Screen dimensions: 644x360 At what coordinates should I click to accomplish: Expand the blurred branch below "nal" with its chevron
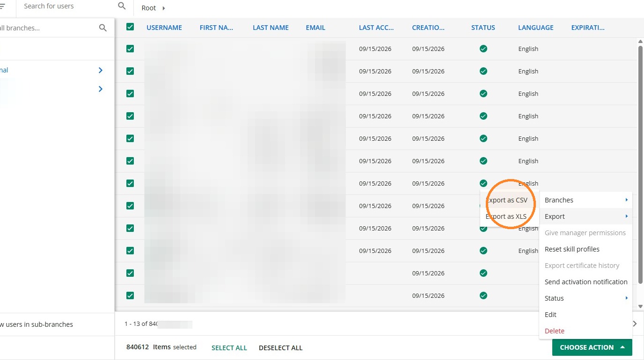coord(100,89)
